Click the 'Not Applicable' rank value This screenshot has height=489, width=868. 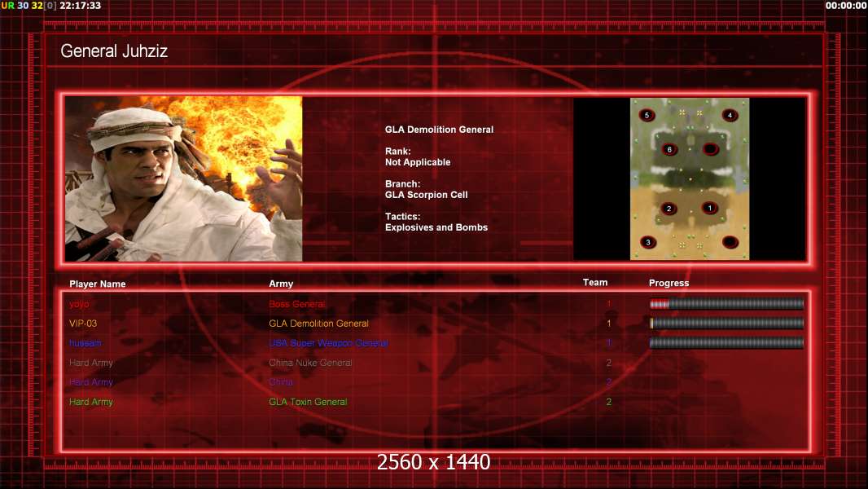(x=418, y=162)
